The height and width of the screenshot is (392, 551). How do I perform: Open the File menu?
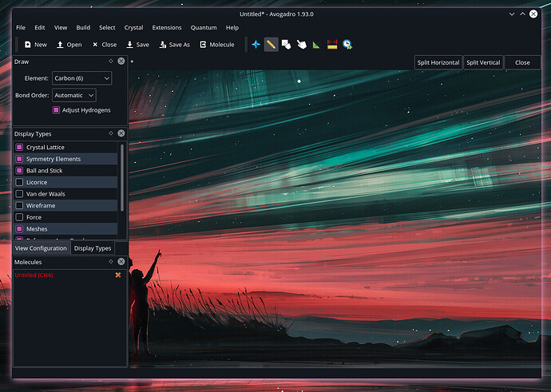pos(21,27)
